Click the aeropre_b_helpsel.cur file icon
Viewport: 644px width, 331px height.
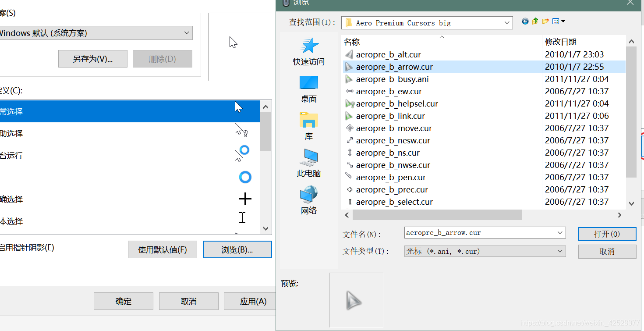point(350,104)
